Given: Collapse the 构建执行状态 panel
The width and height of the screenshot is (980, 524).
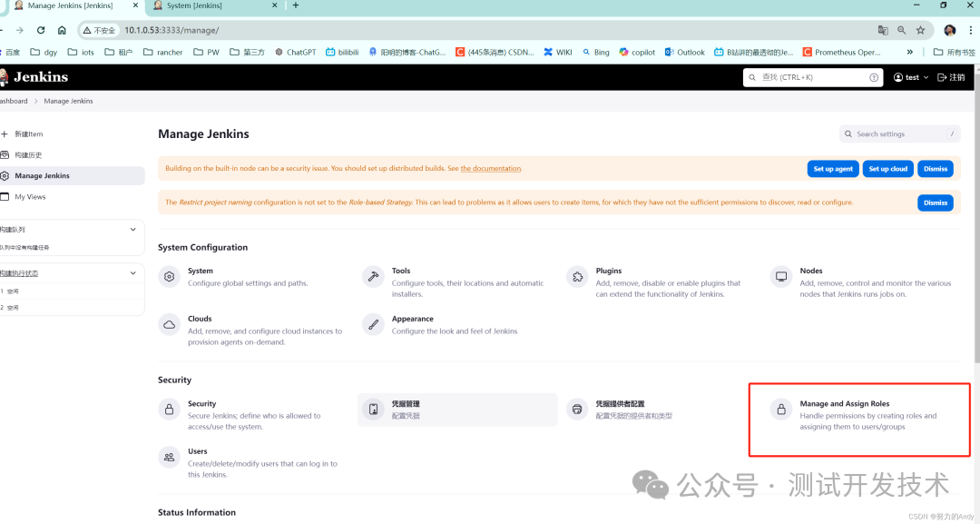Looking at the screenshot, I should [x=133, y=273].
